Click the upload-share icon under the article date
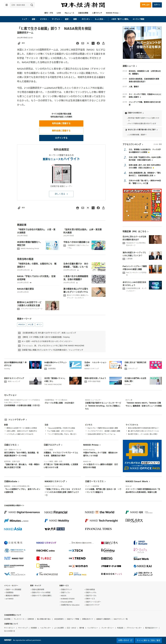The image size is (166, 644). point(103,43)
